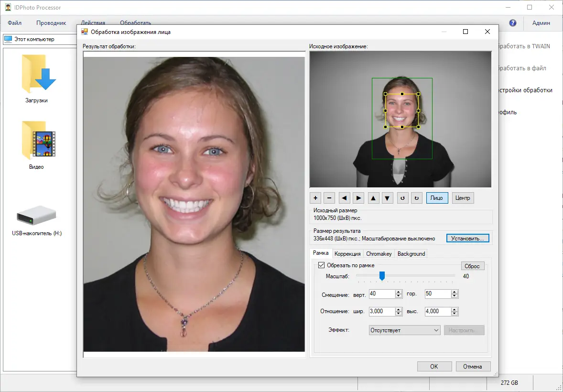
Task: Rotate image clockwise
Action: click(416, 198)
